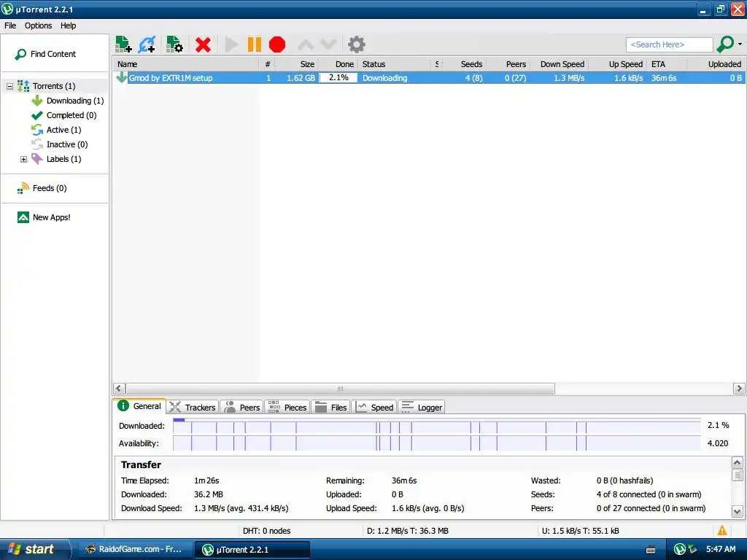Stop the torrent with the red stop icon

[276, 44]
